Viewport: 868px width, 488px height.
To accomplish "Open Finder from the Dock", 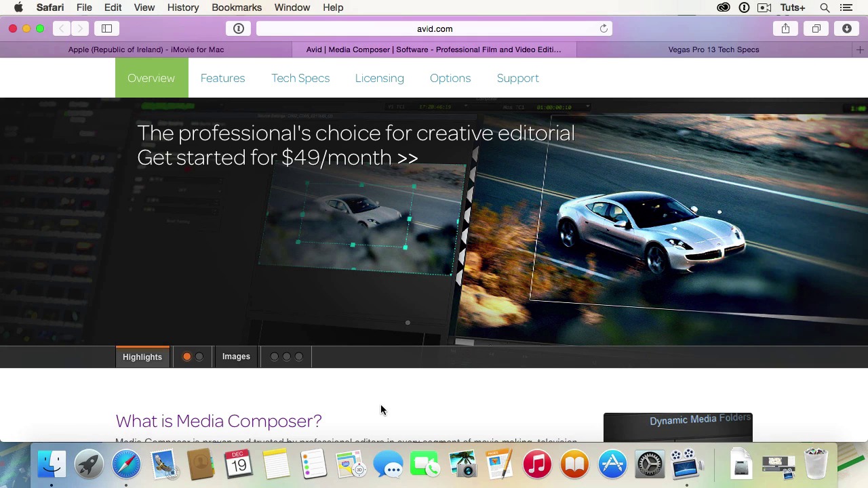I will click(x=52, y=464).
